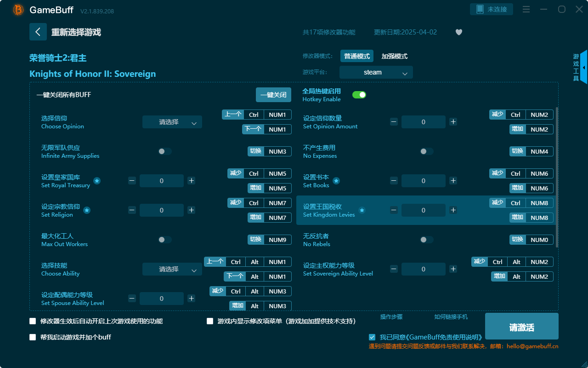
Task: Click 上一个 Ctrl NUM1 hotkey for Choose Opinion
Action: (x=257, y=115)
